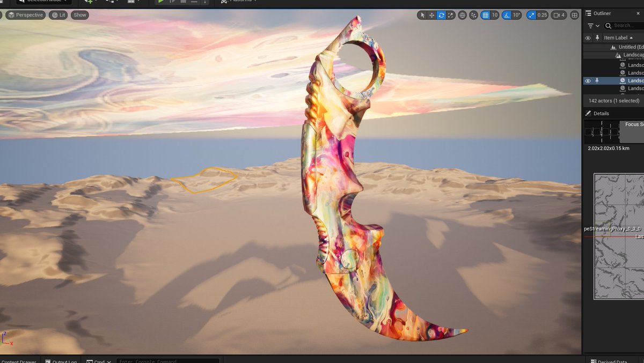Open grid snap size value 10
Viewport: 644px width, 363px height.
(x=495, y=15)
